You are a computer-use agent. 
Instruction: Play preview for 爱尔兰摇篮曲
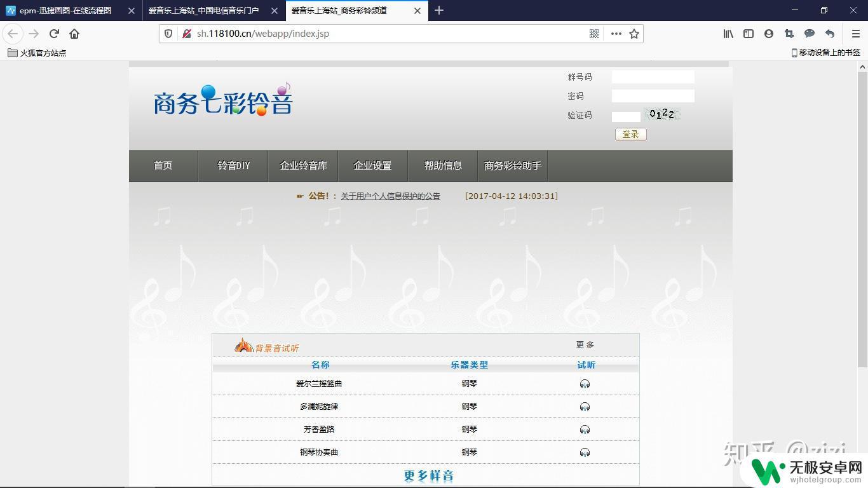tap(585, 384)
